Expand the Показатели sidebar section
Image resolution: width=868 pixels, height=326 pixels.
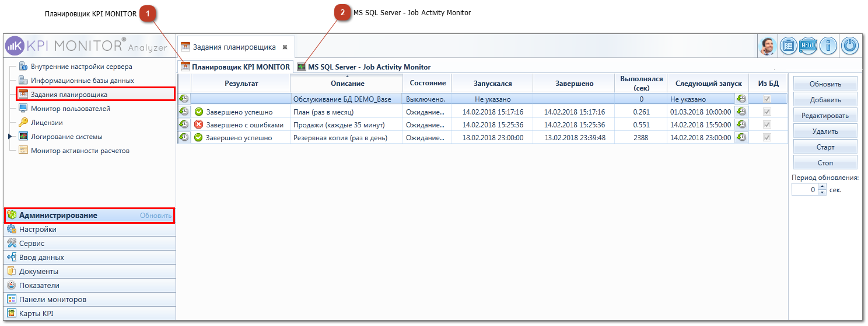point(89,286)
